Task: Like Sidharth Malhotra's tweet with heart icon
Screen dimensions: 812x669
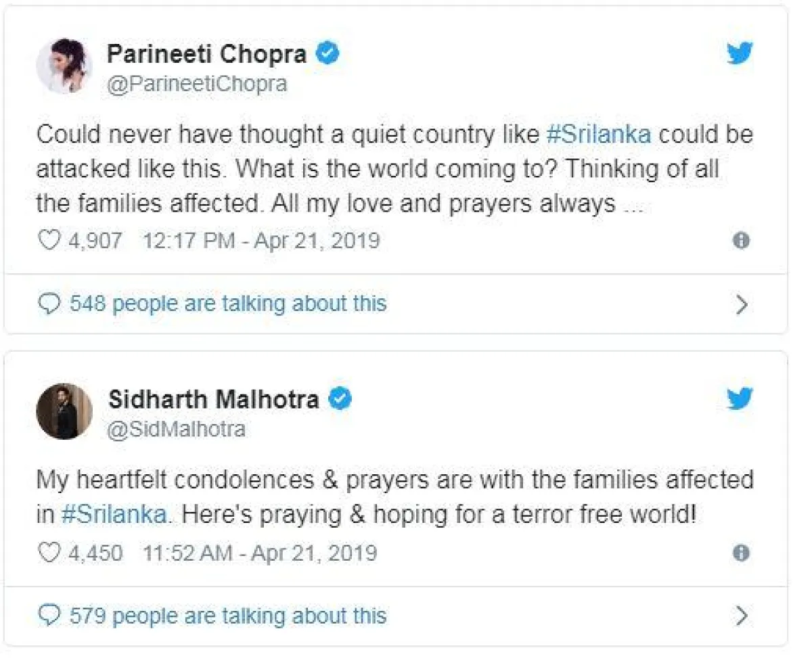Action: [48, 553]
